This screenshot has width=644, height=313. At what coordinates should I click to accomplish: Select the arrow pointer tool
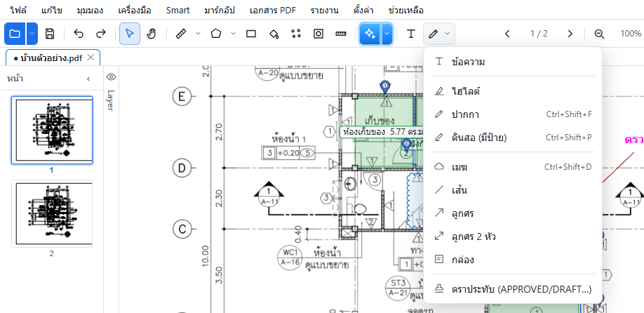coord(130,34)
